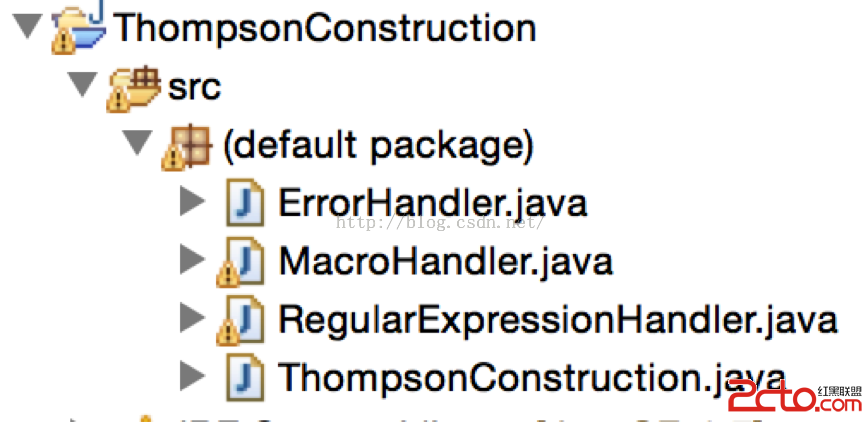Expand the ErrorHandler.java node
This screenshot has height=422, width=865.
click(x=193, y=203)
